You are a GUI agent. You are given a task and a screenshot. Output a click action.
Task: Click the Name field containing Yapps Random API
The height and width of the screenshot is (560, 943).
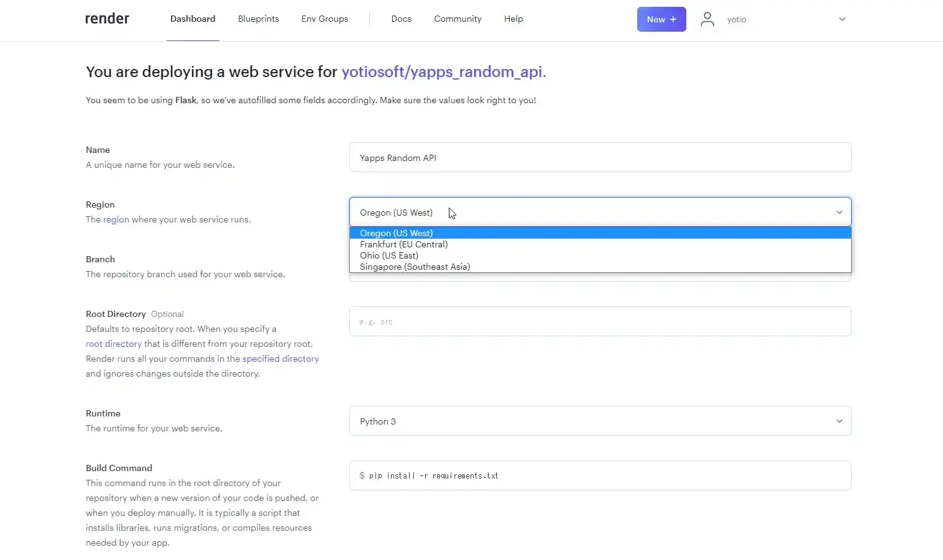600,157
